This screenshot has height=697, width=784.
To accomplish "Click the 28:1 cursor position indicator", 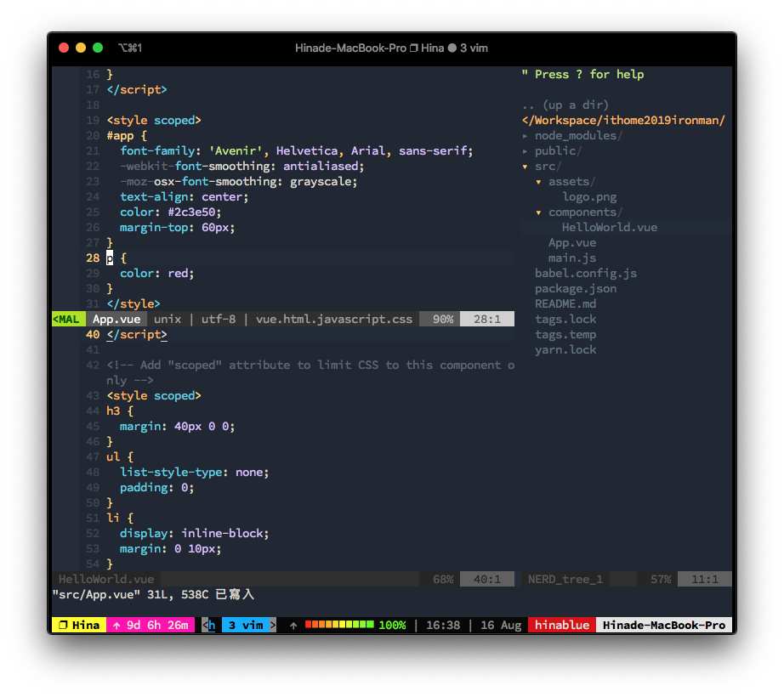I will [487, 320].
